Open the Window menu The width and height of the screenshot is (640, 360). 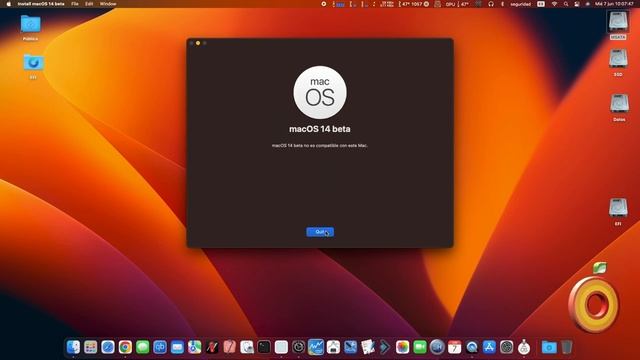click(108, 4)
